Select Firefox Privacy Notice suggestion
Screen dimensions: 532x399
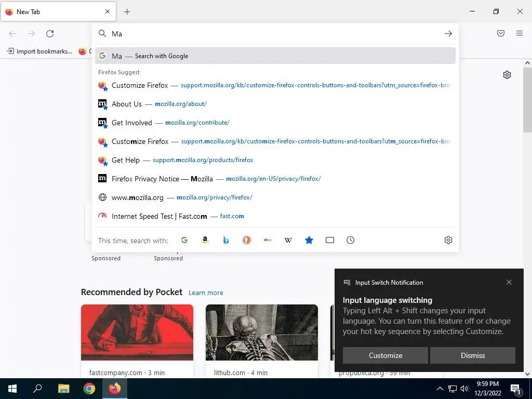[275, 179]
